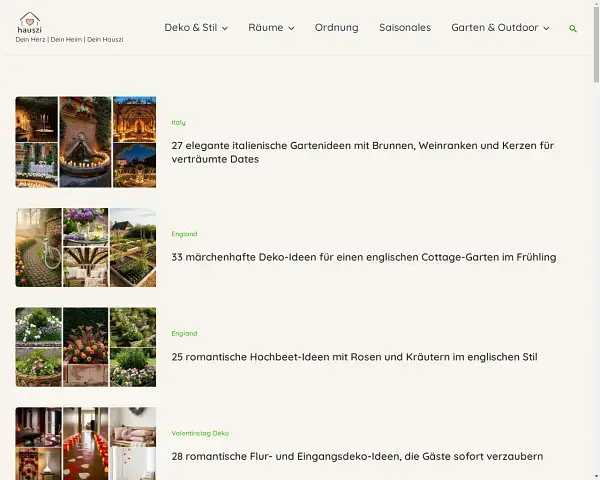
Task: Click the Valentine hallway decor thumbnail
Action: [x=86, y=443]
